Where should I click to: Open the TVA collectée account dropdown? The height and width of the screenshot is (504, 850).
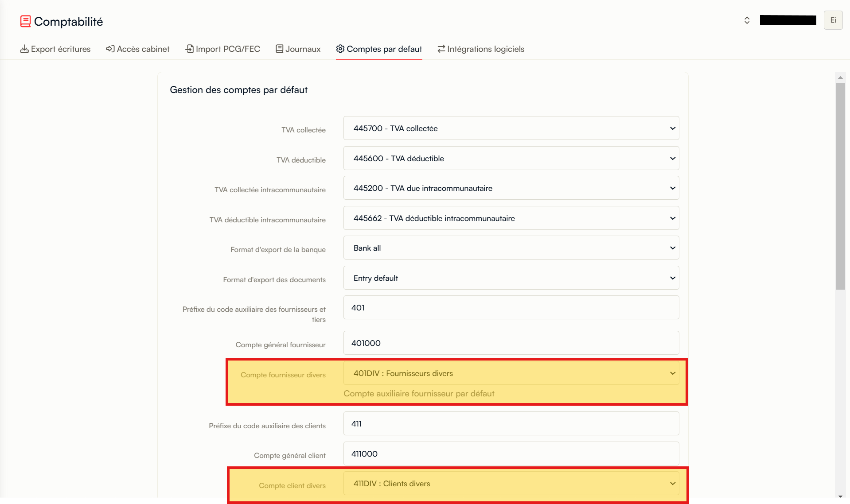[x=511, y=128]
